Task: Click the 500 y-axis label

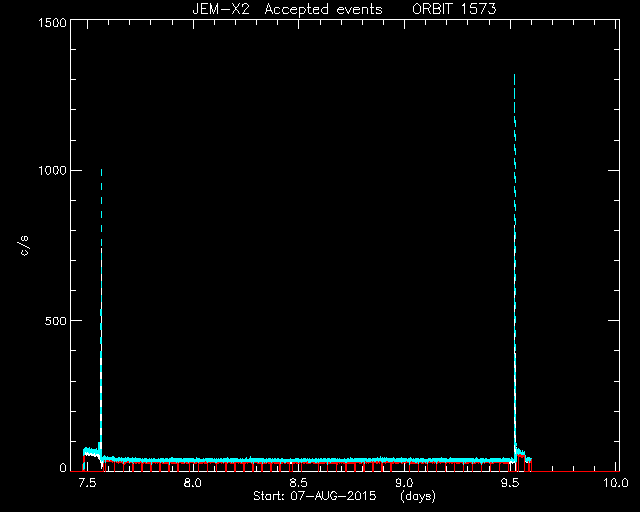Action: click(56, 321)
